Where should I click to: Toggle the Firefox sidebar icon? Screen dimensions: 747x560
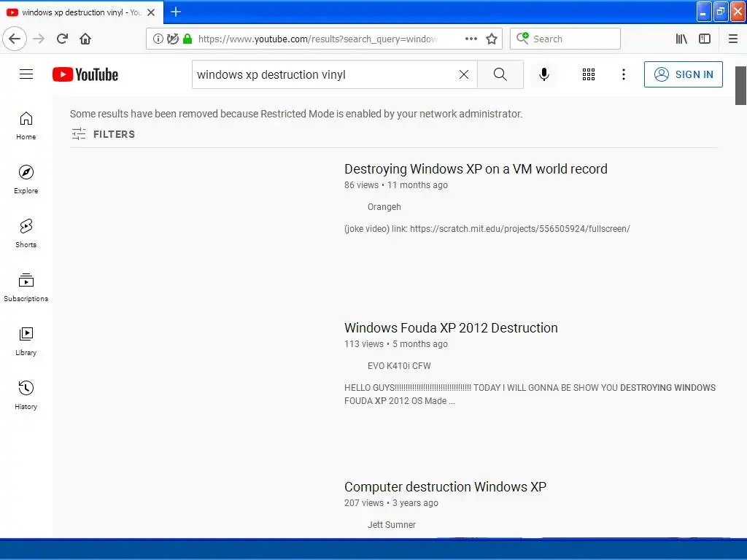pyautogui.click(x=705, y=39)
